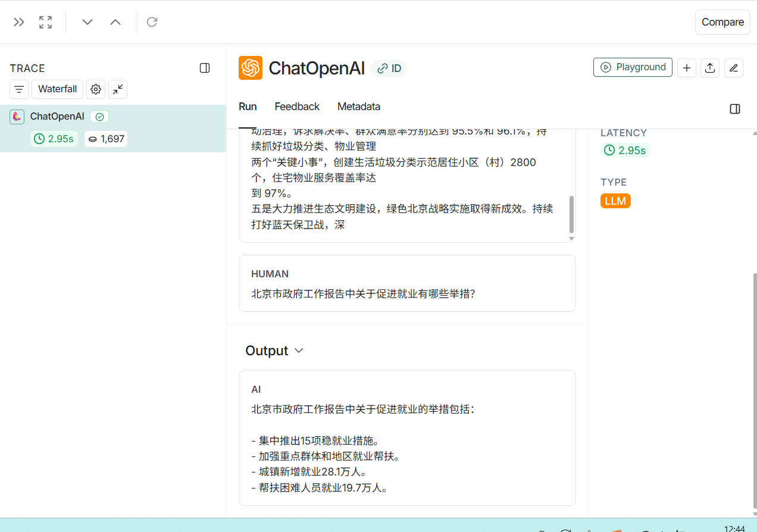757x532 pixels.
Task: Click the pencil annotate icon button
Action: 734,68
